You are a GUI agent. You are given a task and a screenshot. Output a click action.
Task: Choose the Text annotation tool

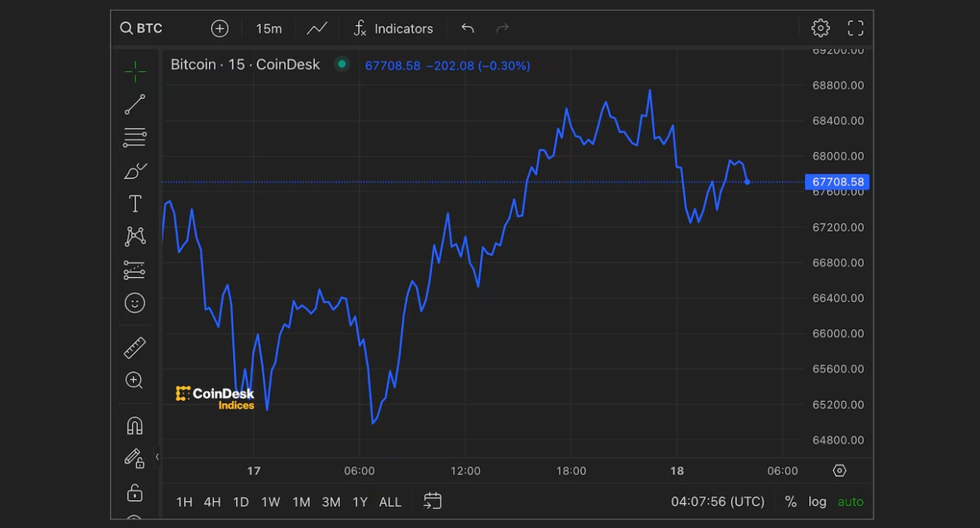point(135,204)
